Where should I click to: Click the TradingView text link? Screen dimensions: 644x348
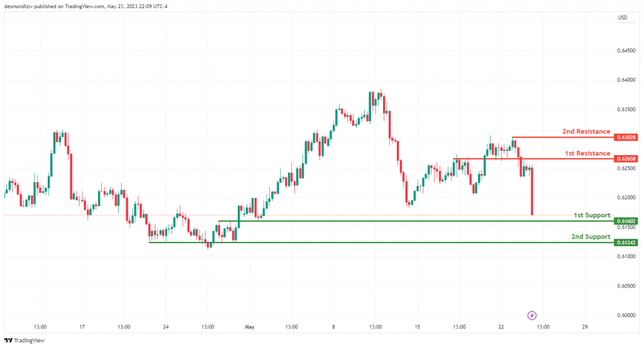pyautogui.click(x=29, y=340)
